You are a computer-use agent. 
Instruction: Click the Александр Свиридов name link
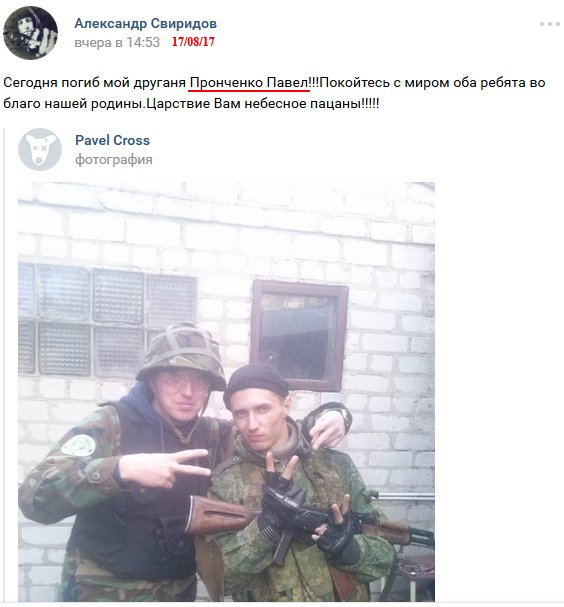point(146,24)
